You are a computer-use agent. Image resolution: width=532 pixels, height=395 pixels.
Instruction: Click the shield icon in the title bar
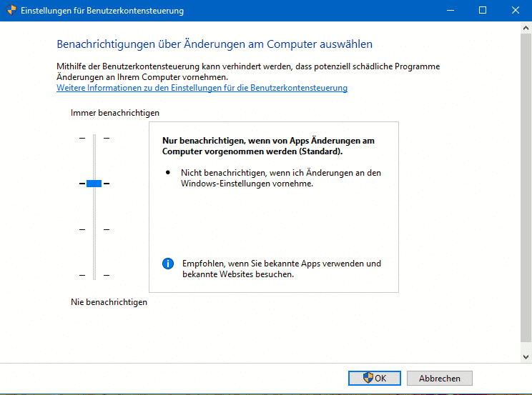coord(9,11)
